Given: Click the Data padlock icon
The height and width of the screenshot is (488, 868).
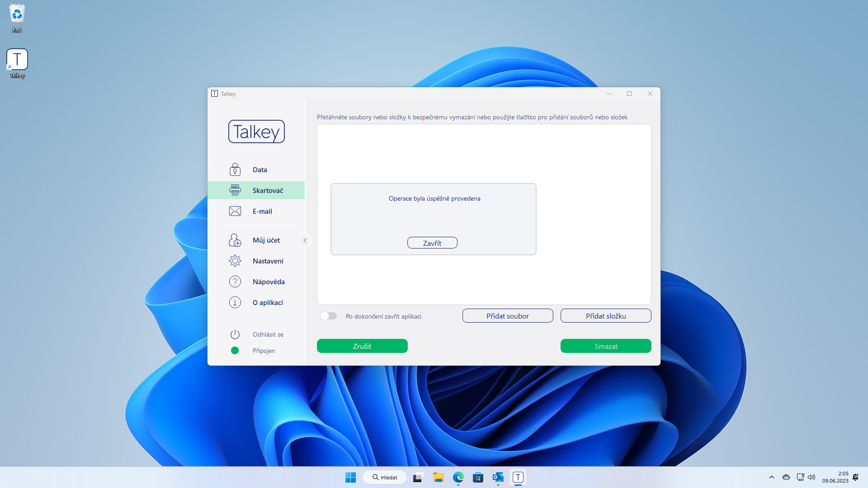Looking at the screenshot, I should tap(235, 169).
